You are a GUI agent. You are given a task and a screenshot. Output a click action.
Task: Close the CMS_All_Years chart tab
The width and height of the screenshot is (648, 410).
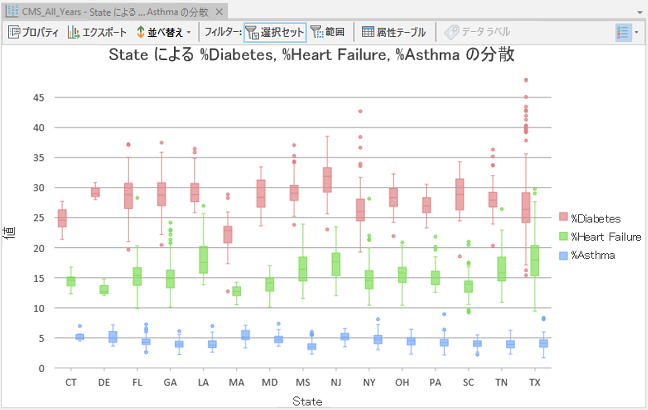coord(217,9)
